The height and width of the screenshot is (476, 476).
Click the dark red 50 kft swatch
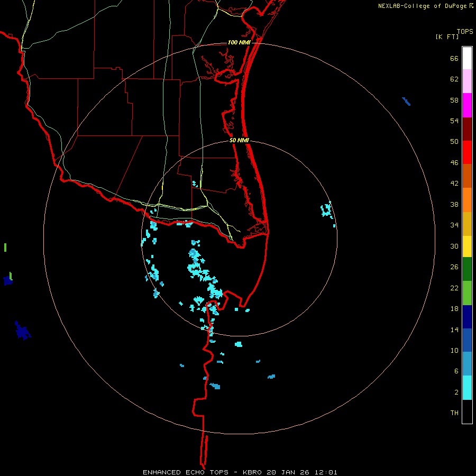(467, 129)
